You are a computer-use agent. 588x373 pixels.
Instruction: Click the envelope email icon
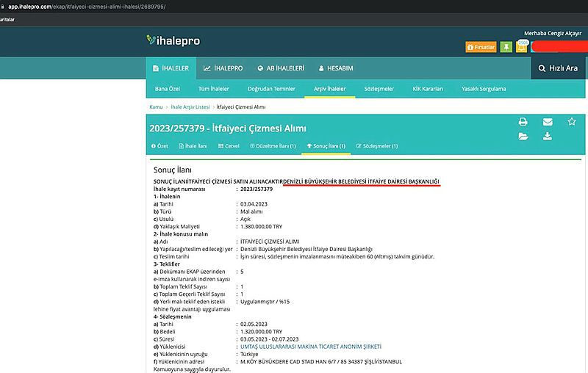tap(548, 122)
